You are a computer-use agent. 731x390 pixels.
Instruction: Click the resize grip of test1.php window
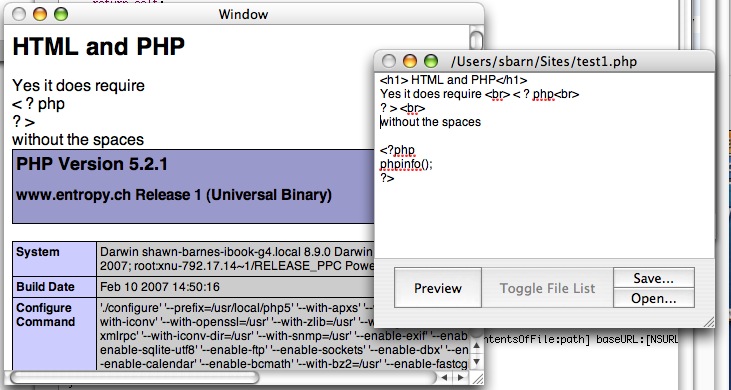(x=708, y=322)
